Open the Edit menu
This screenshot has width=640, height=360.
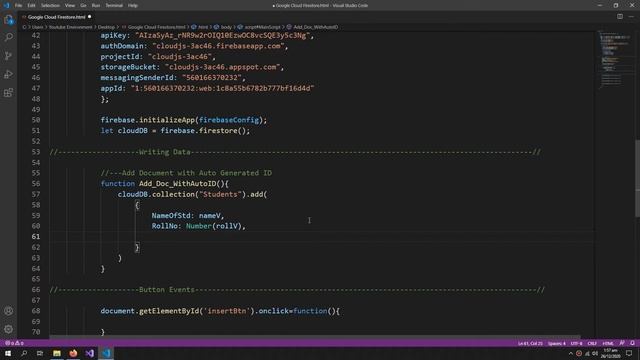(31, 5)
